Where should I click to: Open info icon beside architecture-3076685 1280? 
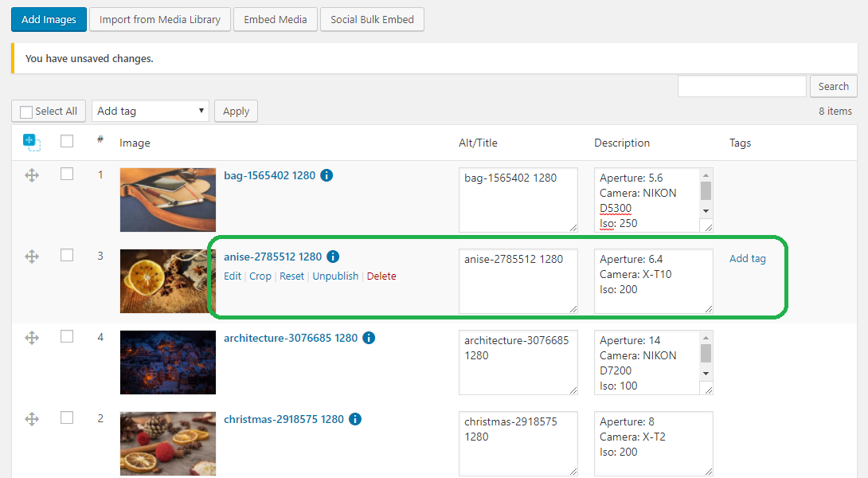pos(369,338)
